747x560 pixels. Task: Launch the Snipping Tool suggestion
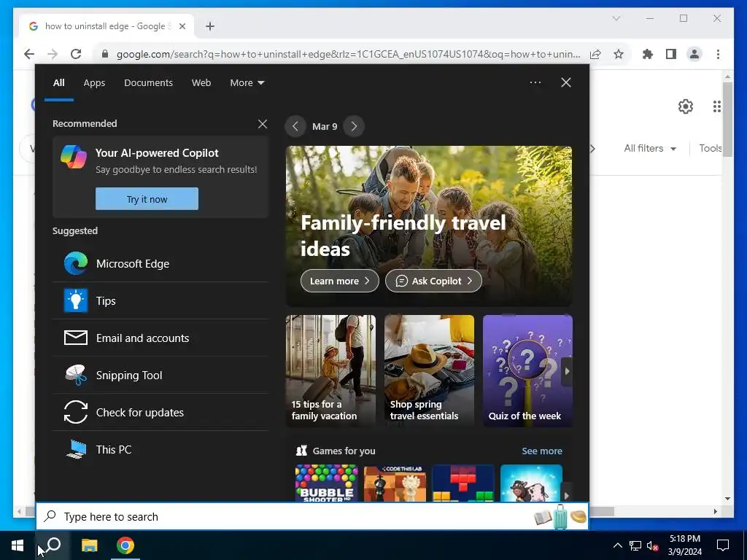pos(160,376)
